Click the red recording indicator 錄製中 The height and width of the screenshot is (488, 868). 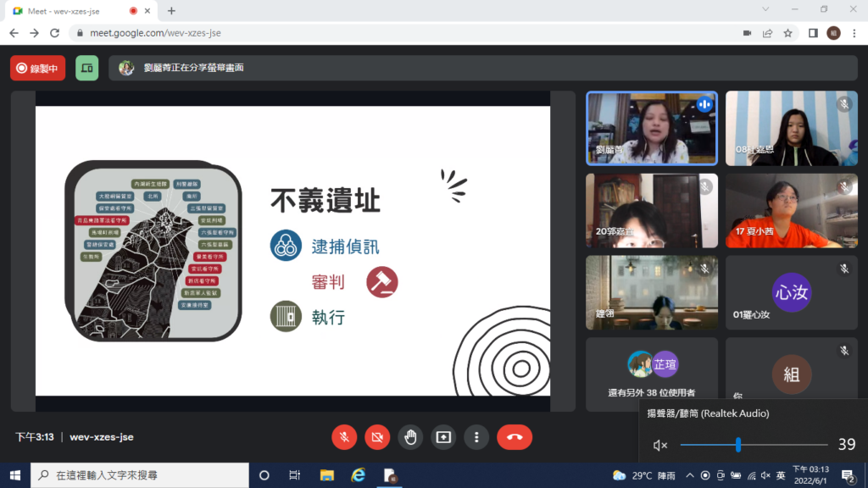[37, 68]
